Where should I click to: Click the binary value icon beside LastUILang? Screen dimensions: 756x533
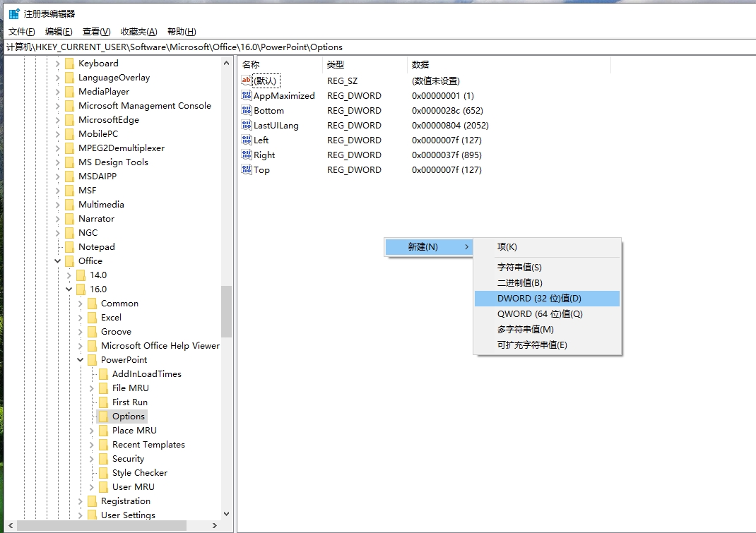246,125
